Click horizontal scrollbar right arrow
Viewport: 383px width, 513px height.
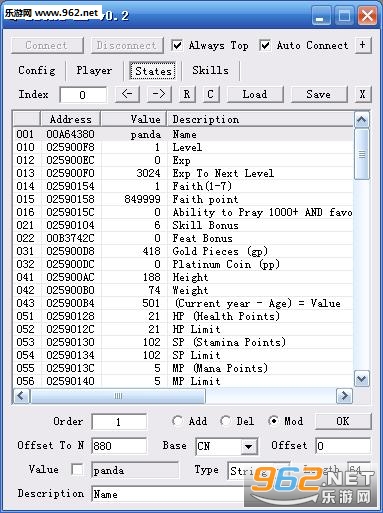344,396
